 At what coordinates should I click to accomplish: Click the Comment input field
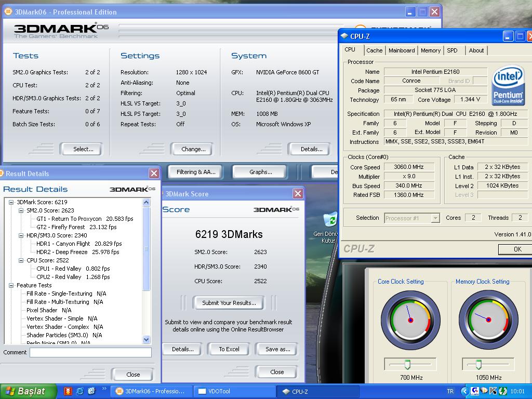tap(90, 353)
